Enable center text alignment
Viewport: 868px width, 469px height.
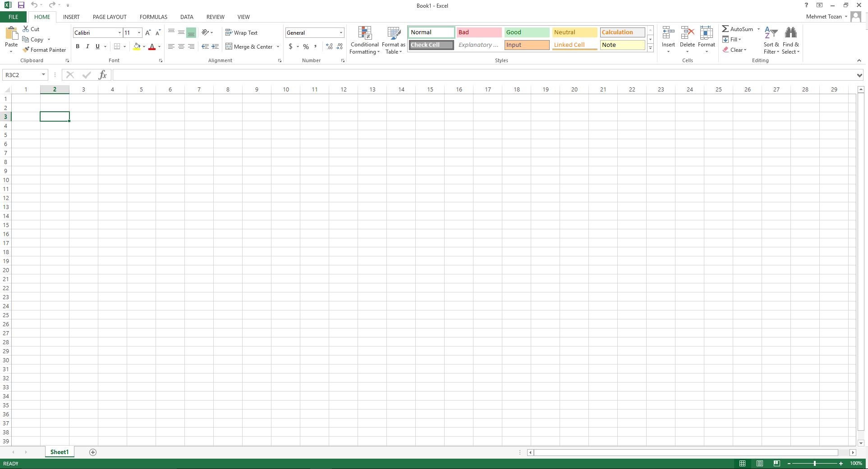(x=181, y=46)
